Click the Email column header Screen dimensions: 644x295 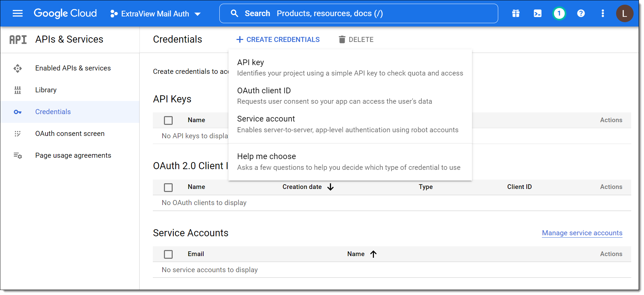196,254
